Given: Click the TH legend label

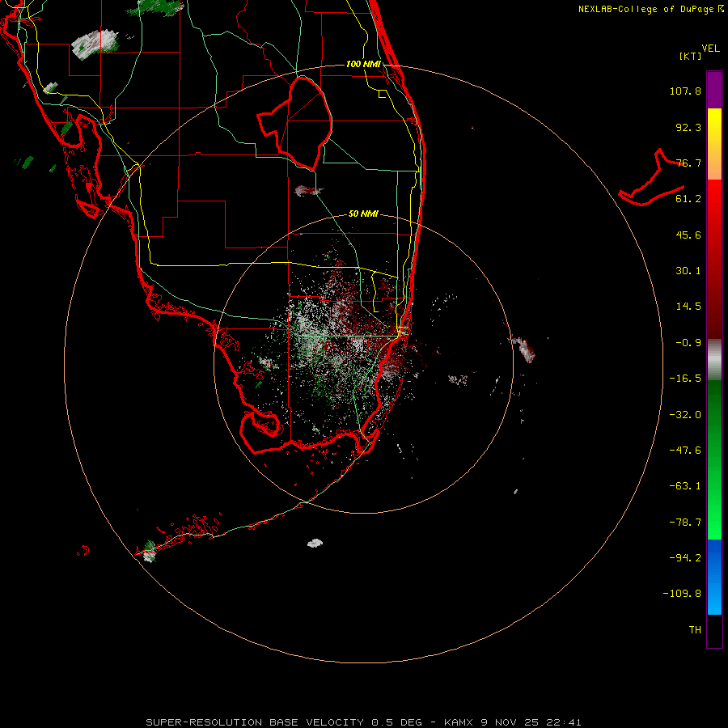Looking at the screenshot, I should [695, 630].
